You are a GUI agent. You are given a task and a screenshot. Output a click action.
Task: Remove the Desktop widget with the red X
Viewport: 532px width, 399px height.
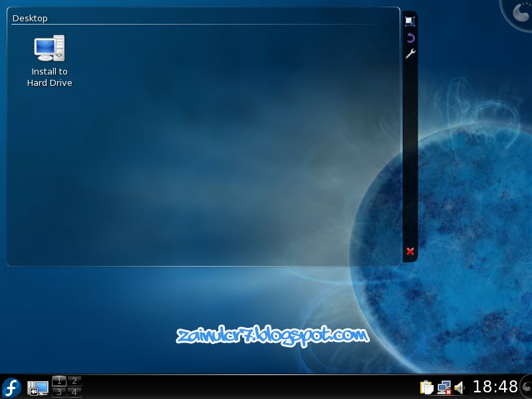[x=410, y=251]
